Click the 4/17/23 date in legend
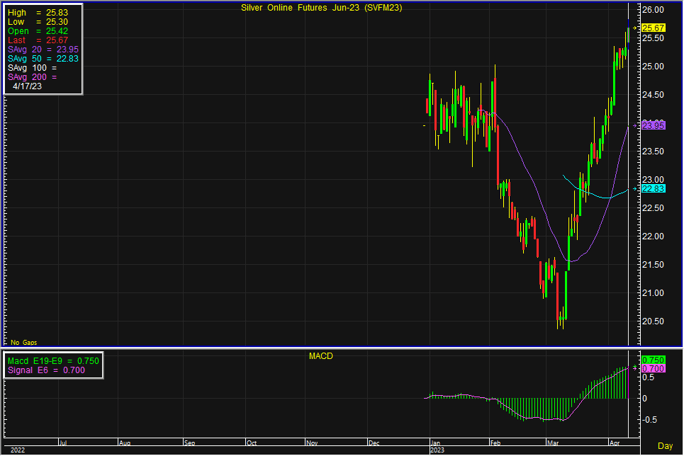684x456 pixels. click(30, 87)
